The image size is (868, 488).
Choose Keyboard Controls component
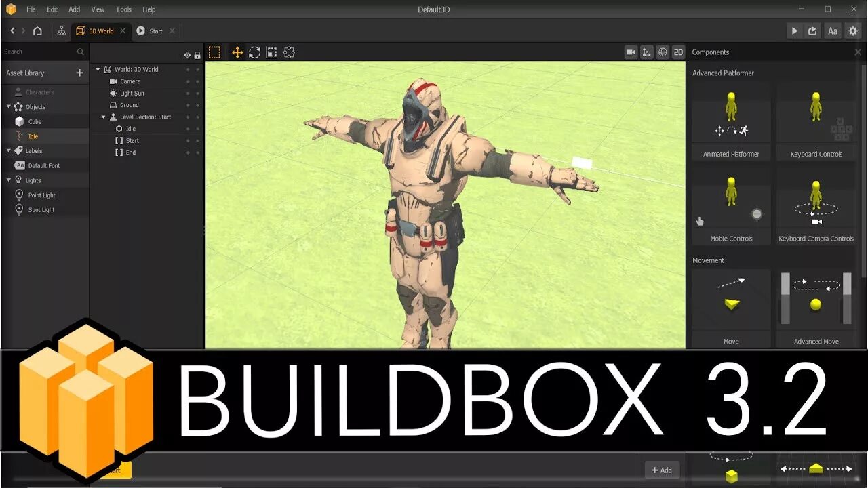coord(816,123)
